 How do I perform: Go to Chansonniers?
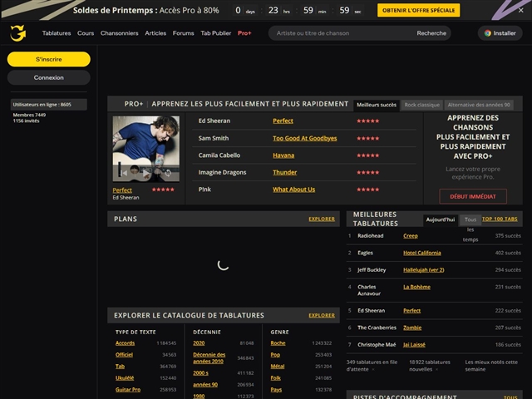120,33
